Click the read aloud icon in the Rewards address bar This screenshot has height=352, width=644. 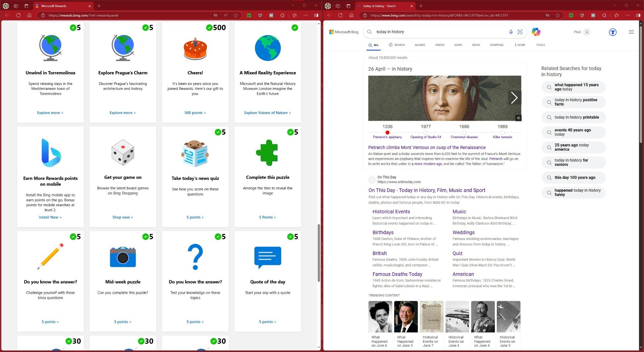click(x=226, y=15)
